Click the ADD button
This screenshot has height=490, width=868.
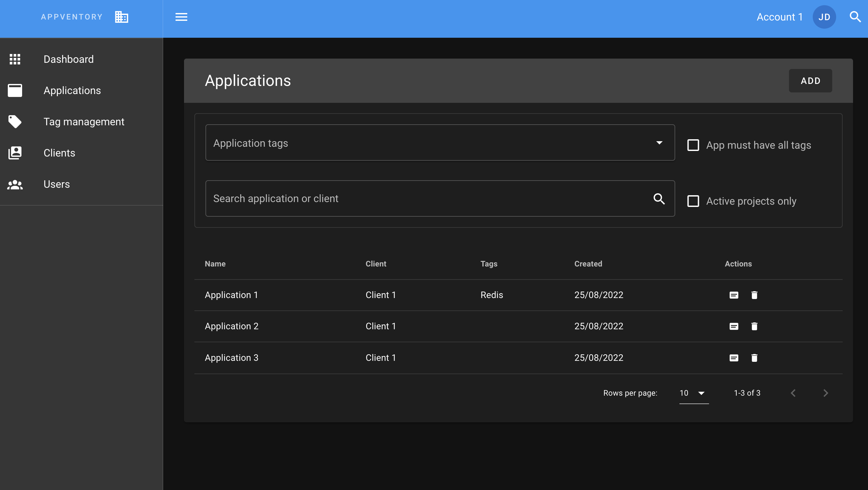click(x=810, y=81)
